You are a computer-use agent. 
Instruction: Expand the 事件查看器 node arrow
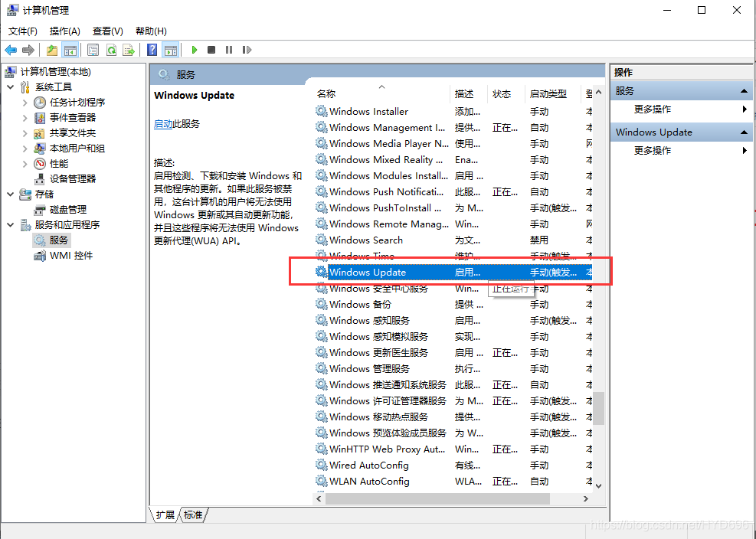tap(25, 118)
